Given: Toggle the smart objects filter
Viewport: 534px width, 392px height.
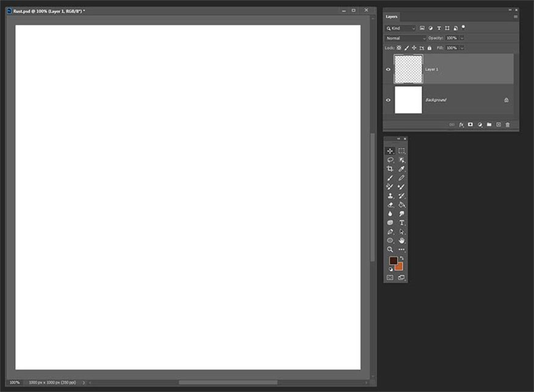Looking at the screenshot, I should [x=455, y=28].
